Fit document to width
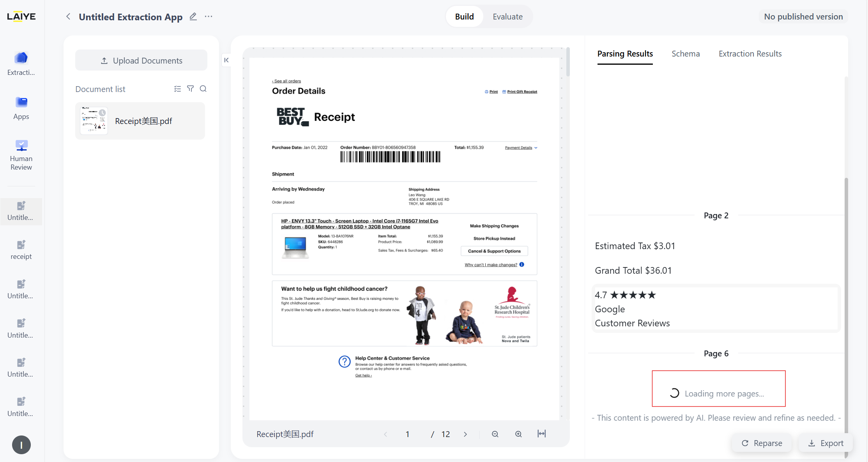The width and height of the screenshot is (868, 462). (541, 434)
